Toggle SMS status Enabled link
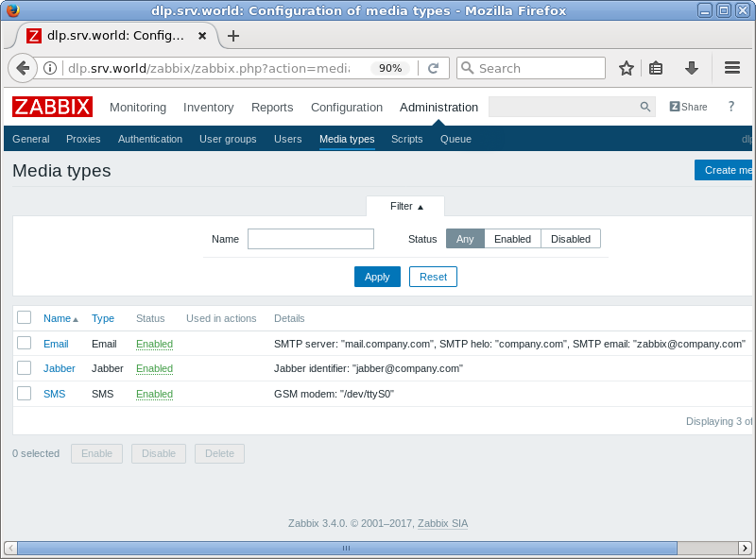The width and height of the screenshot is (756, 559). click(154, 394)
